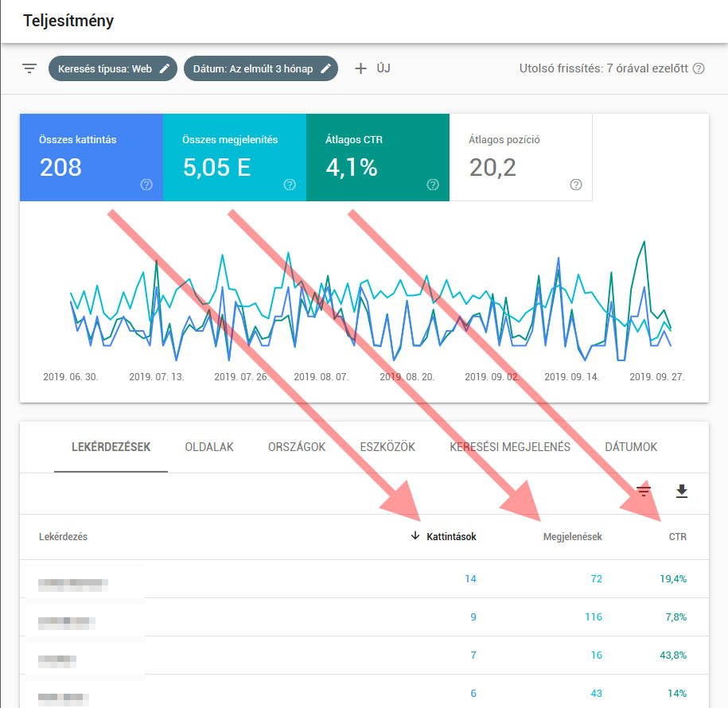Edit the 'Dátum: Az elmúlt 3 hónap' chip
Viewport: 728px width, 708px height.
click(260, 68)
